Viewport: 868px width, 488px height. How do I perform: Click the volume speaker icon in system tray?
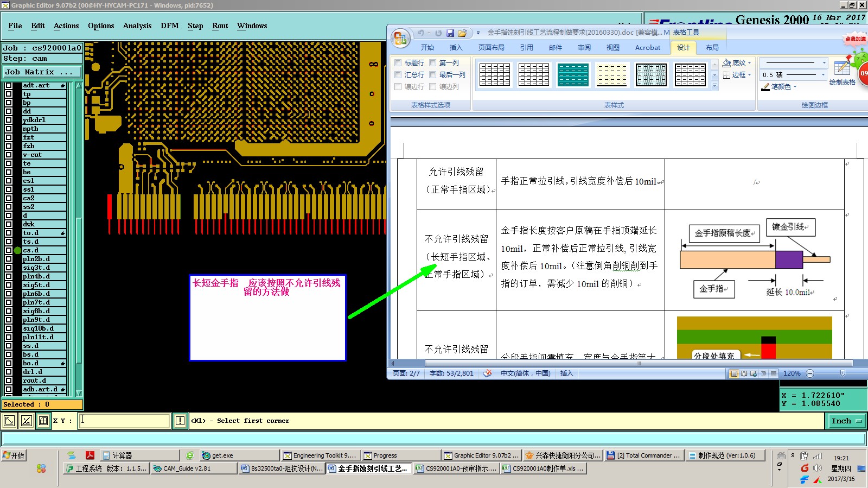pyautogui.click(x=818, y=468)
